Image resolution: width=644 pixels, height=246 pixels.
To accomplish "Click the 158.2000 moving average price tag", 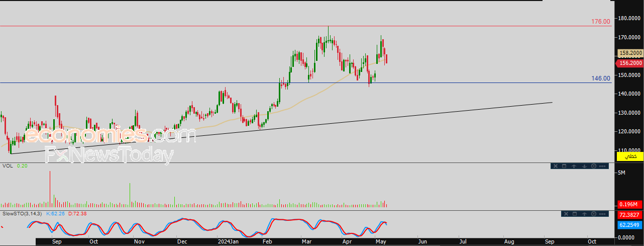I will (630, 53).
